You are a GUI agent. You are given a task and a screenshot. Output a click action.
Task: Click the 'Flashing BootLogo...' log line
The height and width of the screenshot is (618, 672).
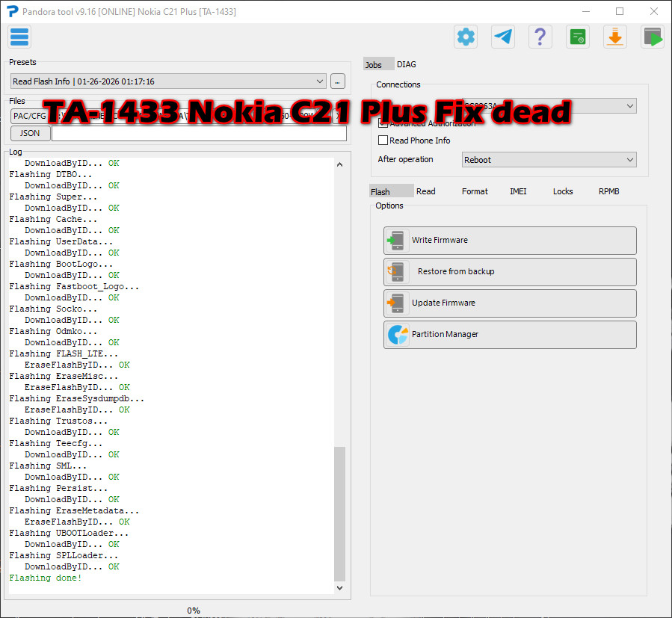coord(61,264)
